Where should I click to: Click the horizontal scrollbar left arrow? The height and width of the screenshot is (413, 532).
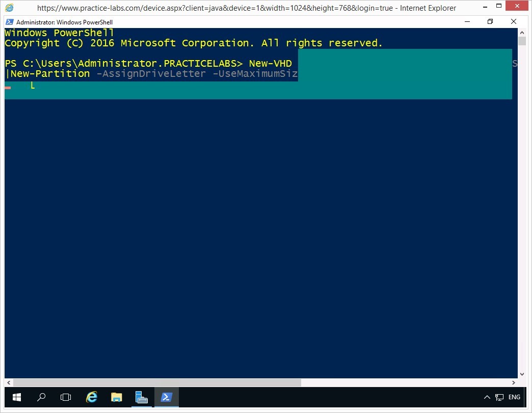click(9, 382)
